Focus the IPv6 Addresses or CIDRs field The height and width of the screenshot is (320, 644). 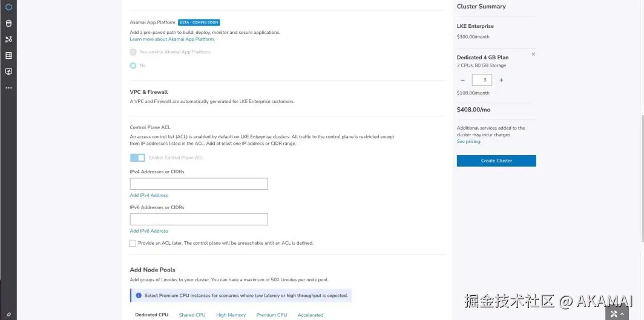[x=199, y=219]
